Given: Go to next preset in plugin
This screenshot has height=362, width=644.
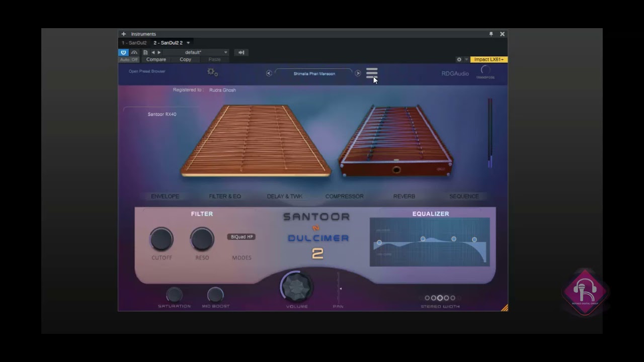Looking at the screenshot, I should 358,73.
